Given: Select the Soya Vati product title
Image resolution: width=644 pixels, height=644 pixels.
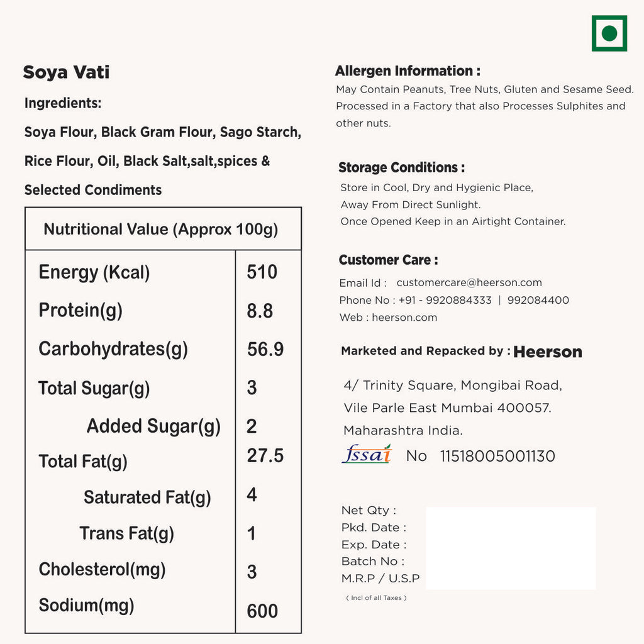Looking at the screenshot, I should pyautogui.click(x=66, y=72).
